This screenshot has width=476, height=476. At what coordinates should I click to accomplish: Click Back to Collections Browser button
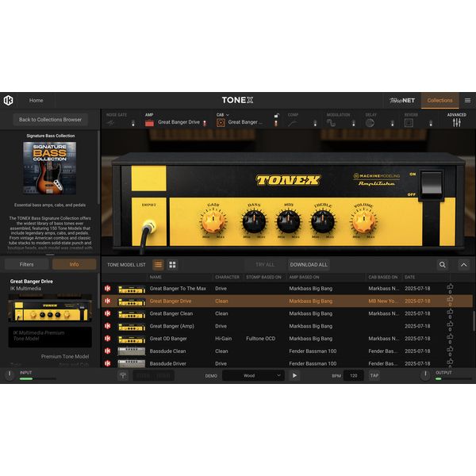click(51, 119)
